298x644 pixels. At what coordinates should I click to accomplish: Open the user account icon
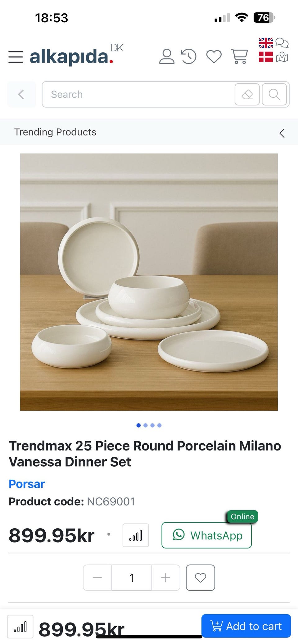(x=167, y=56)
